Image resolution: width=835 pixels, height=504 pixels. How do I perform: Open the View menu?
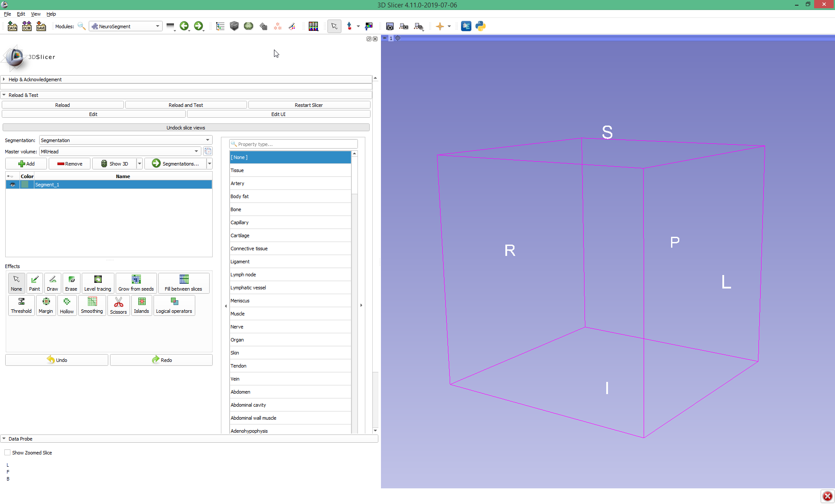(35, 14)
